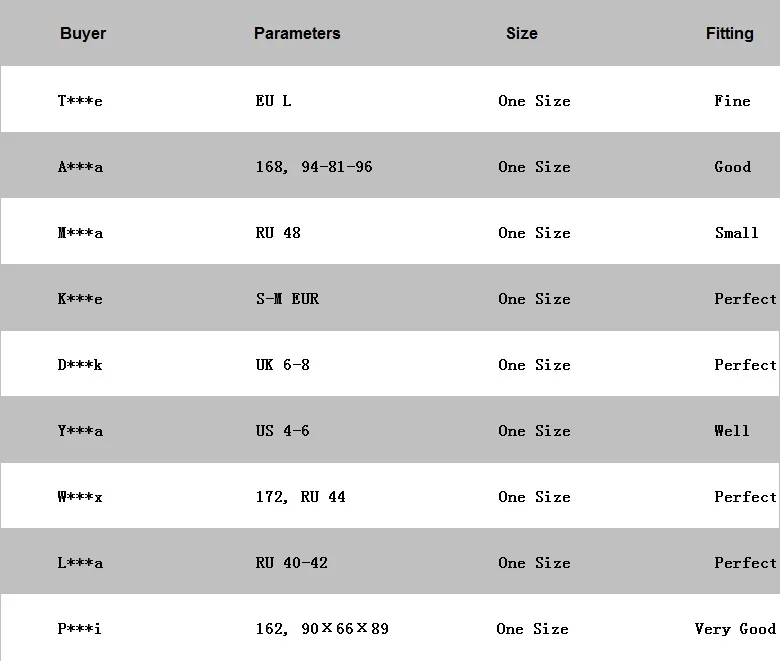Click buyer name A***a
This screenshot has width=780, height=661.
[80, 167]
